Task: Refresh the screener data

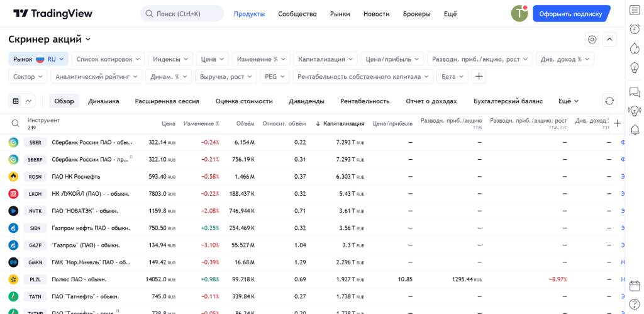Action: pyautogui.click(x=609, y=101)
